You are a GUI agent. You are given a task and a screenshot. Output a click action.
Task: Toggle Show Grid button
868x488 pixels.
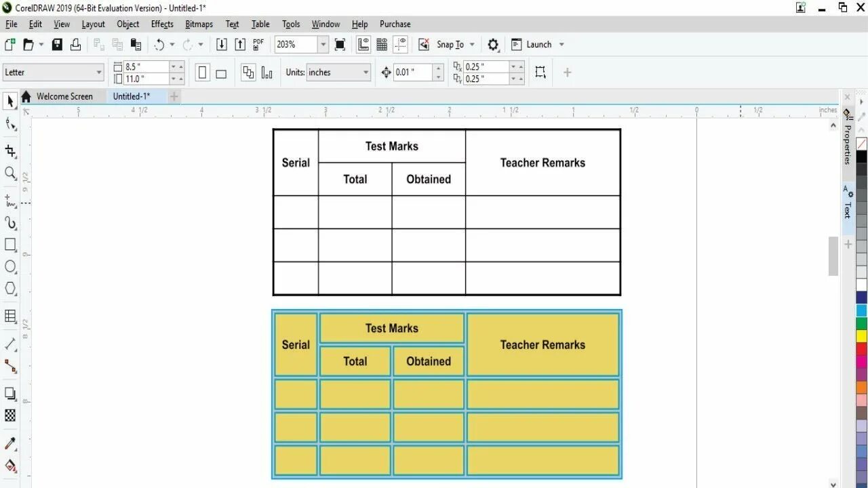click(382, 45)
